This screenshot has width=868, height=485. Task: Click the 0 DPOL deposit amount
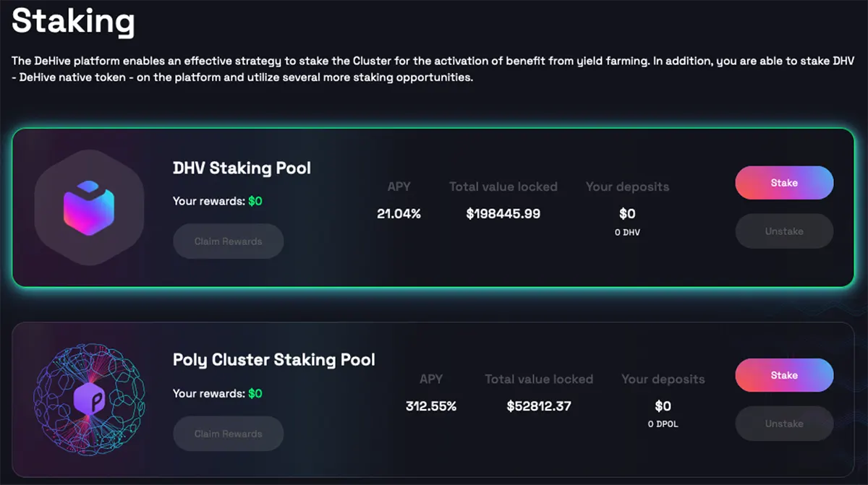663,424
